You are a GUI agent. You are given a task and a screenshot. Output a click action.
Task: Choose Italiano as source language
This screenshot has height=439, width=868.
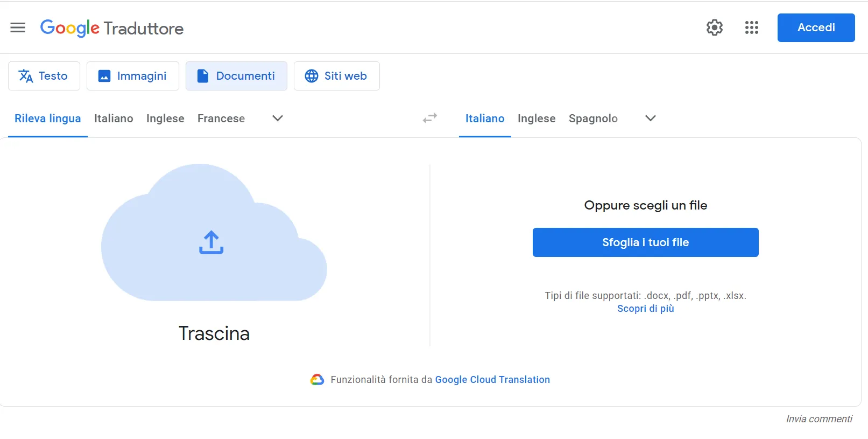[114, 119]
